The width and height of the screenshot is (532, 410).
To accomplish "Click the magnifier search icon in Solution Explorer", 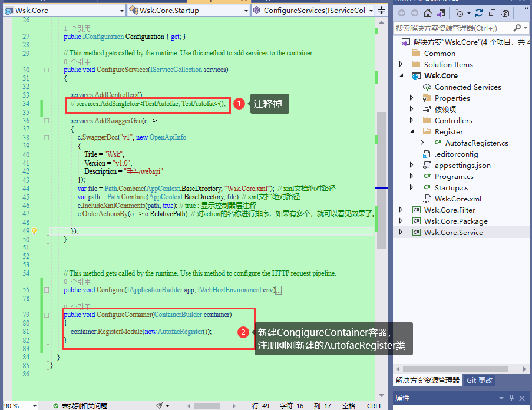I will pyautogui.click(x=517, y=28).
